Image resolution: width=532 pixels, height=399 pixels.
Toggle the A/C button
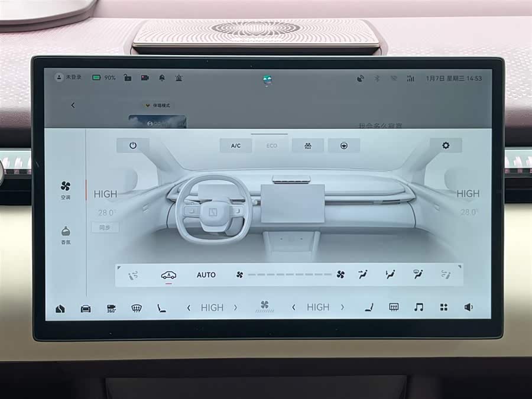click(236, 145)
